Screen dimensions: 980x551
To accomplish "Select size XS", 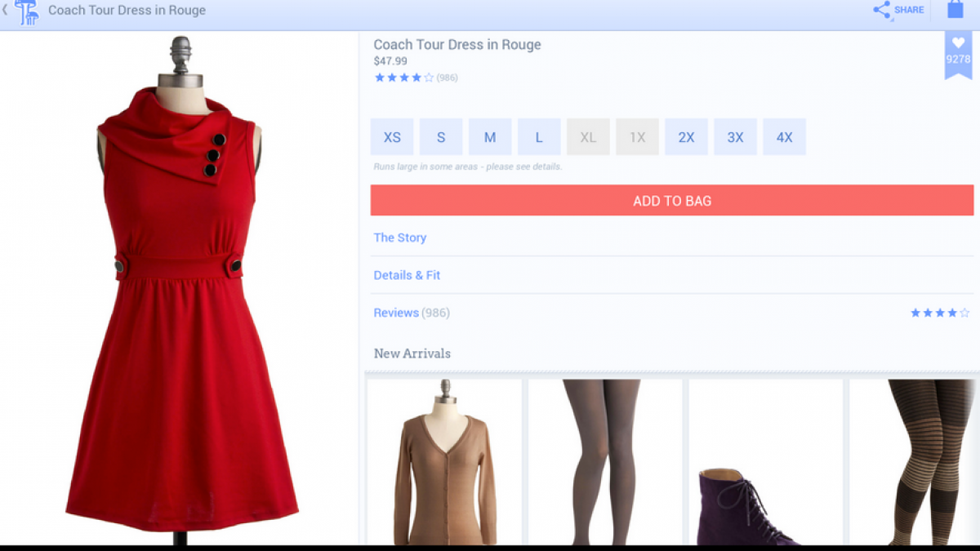I will pos(392,137).
